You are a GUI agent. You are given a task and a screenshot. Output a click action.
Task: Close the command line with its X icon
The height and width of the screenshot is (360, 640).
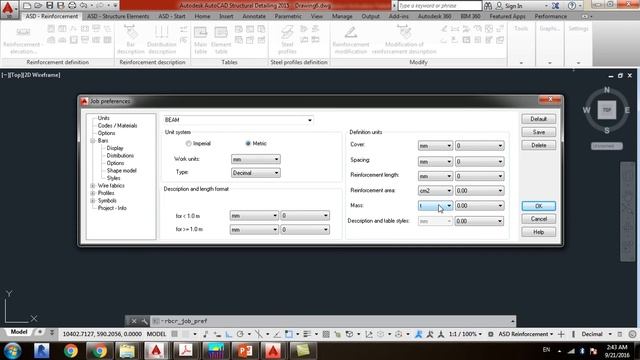pyautogui.click(x=133, y=321)
